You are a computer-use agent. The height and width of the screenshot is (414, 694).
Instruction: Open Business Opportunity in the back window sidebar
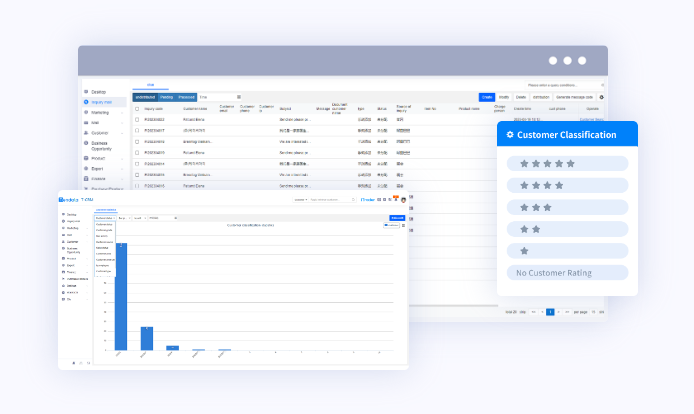(x=105, y=145)
